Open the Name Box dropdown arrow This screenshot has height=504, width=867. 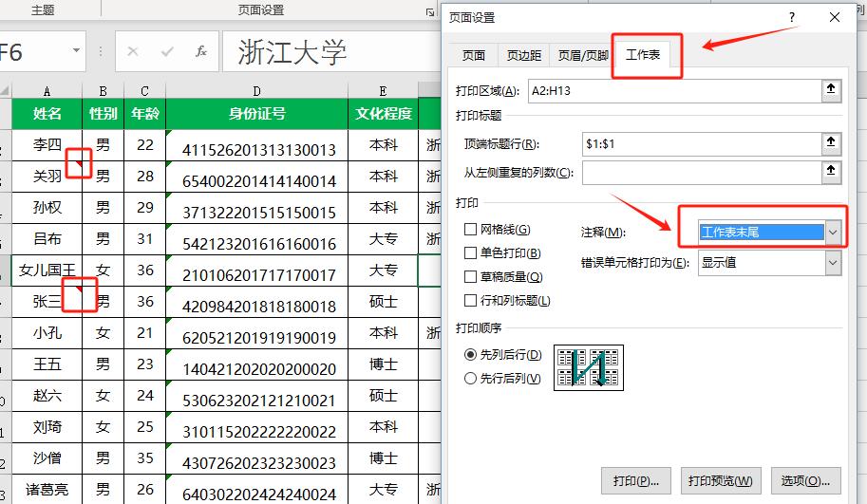pyautogui.click(x=76, y=51)
